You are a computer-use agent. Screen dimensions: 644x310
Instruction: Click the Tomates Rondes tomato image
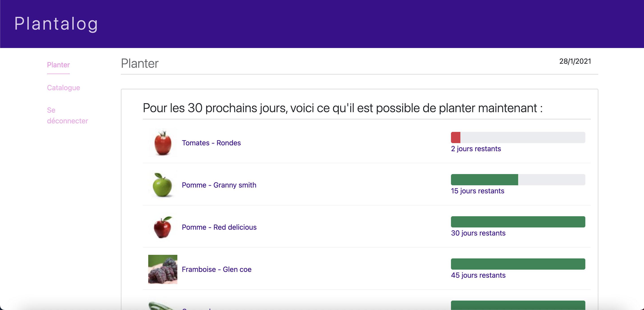(x=163, y=143)
